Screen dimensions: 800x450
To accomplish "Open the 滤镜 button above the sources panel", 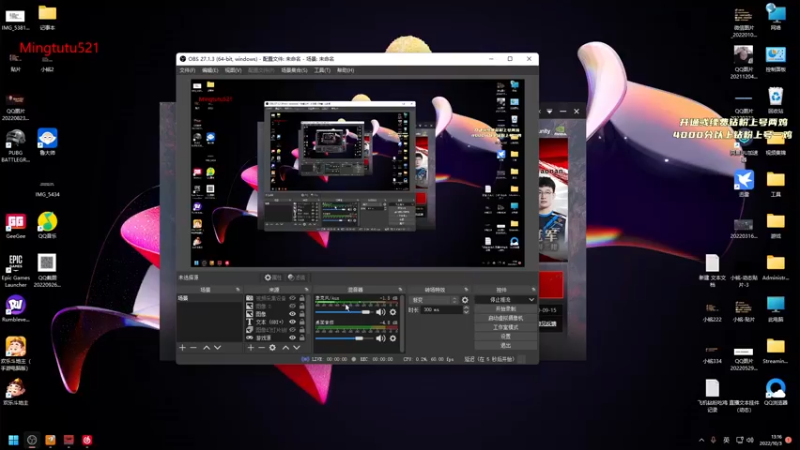I will tap(296, 278).
